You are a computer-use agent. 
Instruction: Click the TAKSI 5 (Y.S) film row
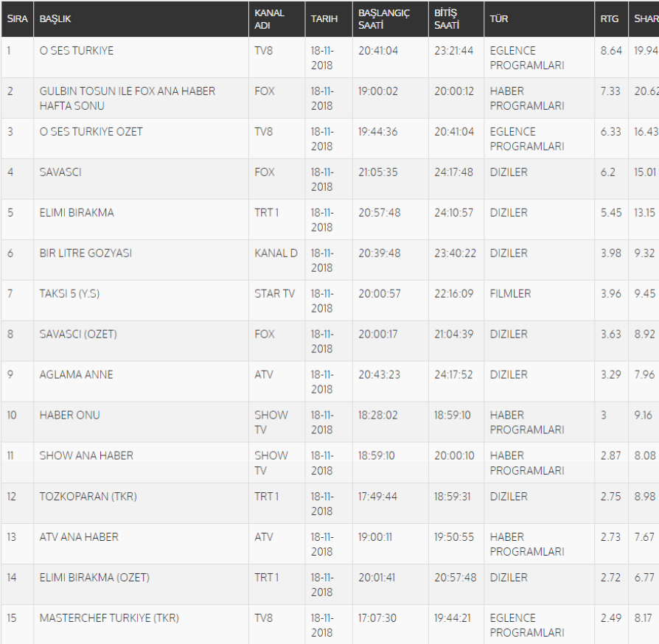coord(69,294)
